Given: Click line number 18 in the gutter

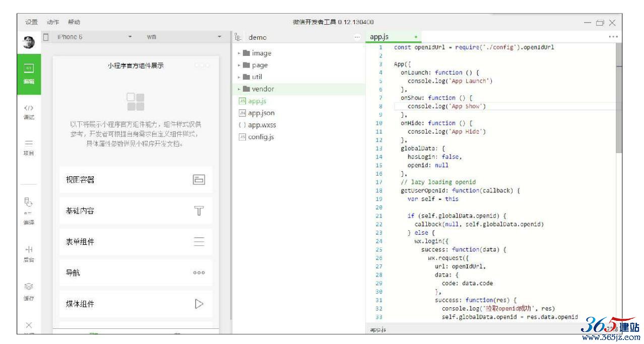Looking at the screenshot, I should click(379, 191).
